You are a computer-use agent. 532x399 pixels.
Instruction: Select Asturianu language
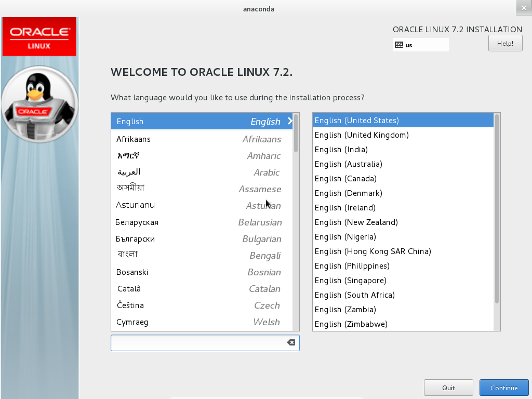(x=202, y=206)
